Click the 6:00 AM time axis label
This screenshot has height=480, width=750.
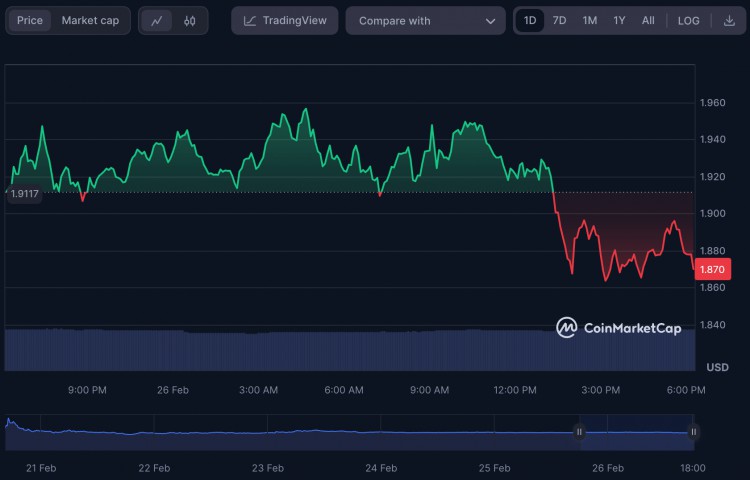pyautogui.click(x=344, y=390)
